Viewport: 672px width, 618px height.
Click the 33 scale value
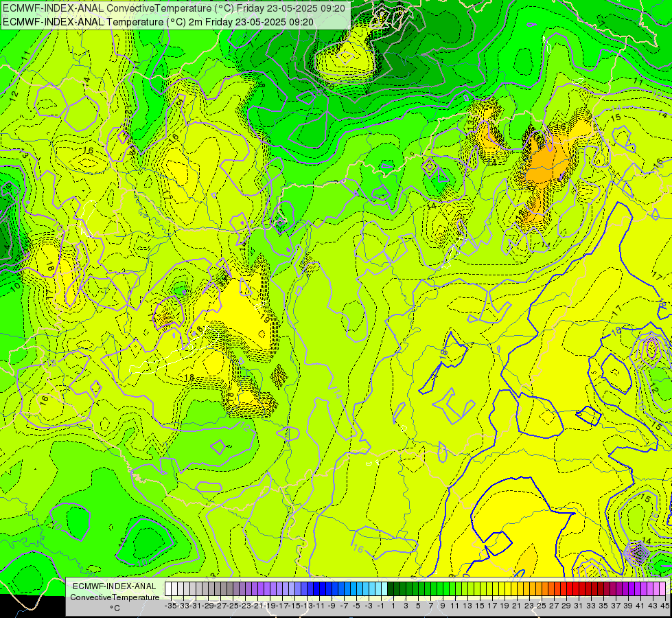pos(591,606)
